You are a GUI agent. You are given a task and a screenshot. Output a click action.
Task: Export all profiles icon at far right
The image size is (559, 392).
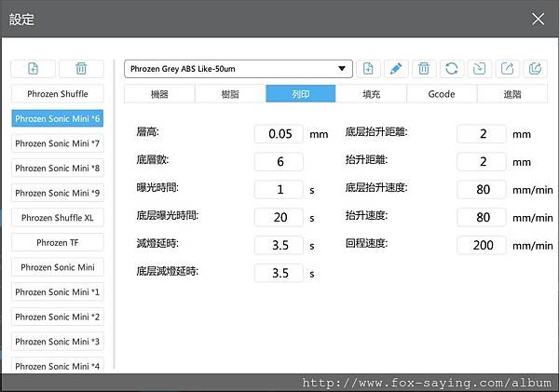click(535, 68)
